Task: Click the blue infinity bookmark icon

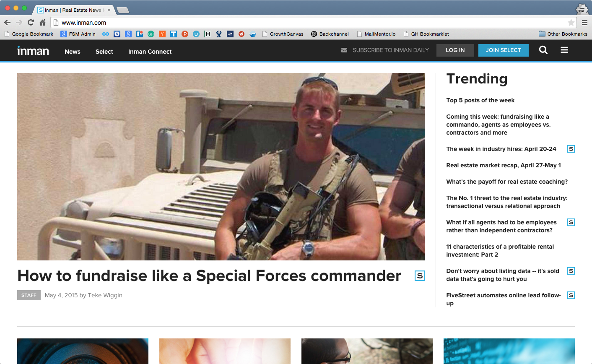Action: (106, 34)
